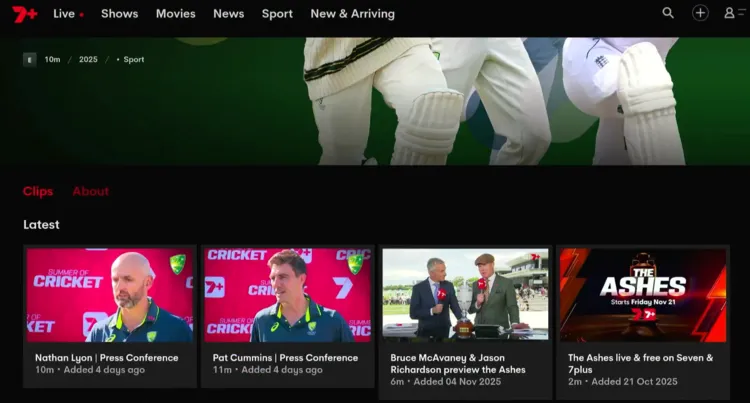Click '2m • Added 21 Oct 2025' text

[623, 382]
